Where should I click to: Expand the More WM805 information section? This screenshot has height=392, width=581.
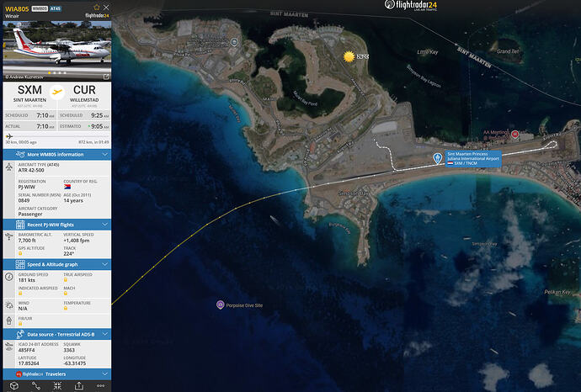click(57, 154)
